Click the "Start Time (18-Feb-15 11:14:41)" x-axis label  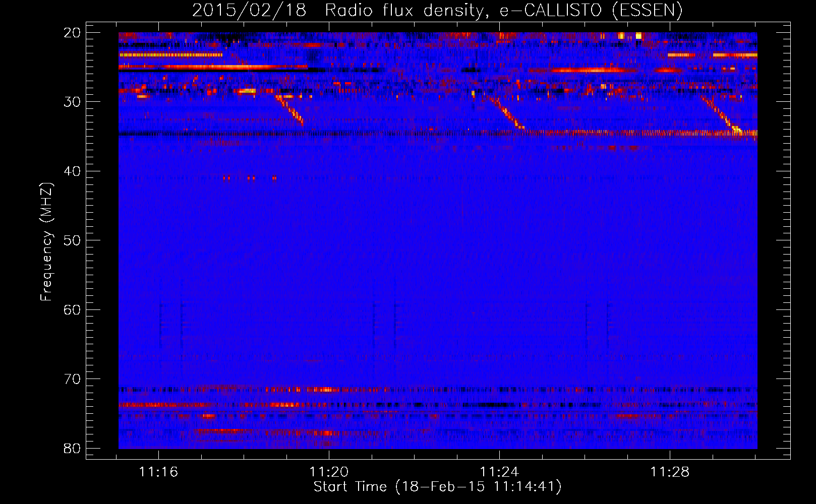pos(437,487)
